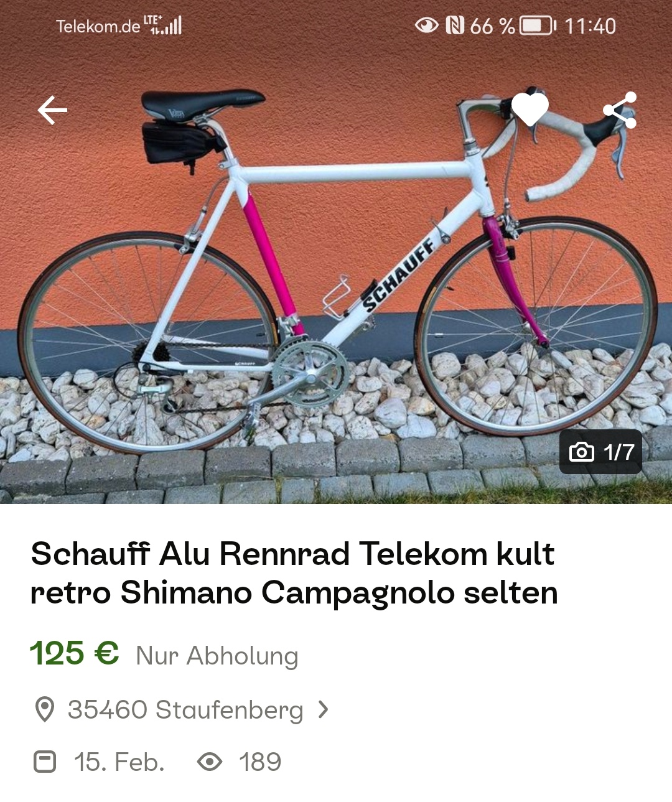Tap the 189 views count

tap(260, 762)
